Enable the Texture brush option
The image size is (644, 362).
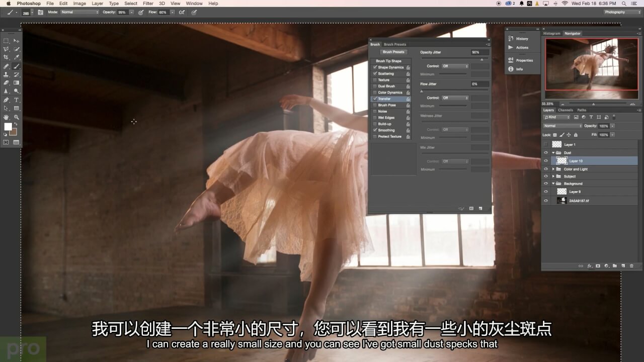tap(374, 80)
